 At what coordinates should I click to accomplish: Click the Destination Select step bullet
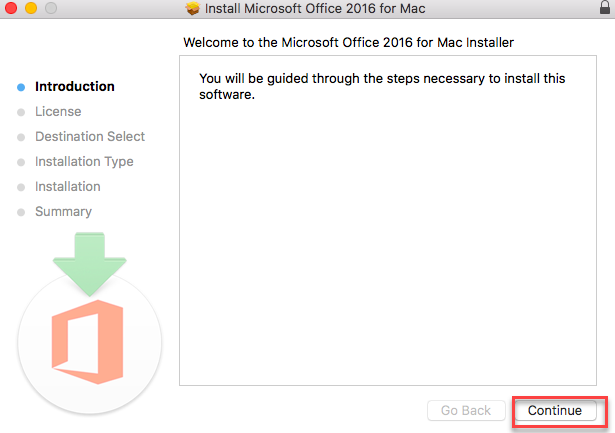pyautogui.click(x=21, y=137)
